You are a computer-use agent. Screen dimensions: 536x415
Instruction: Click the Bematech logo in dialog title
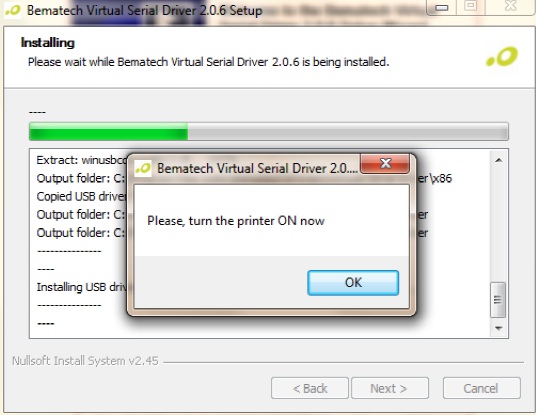click(143, 168)
